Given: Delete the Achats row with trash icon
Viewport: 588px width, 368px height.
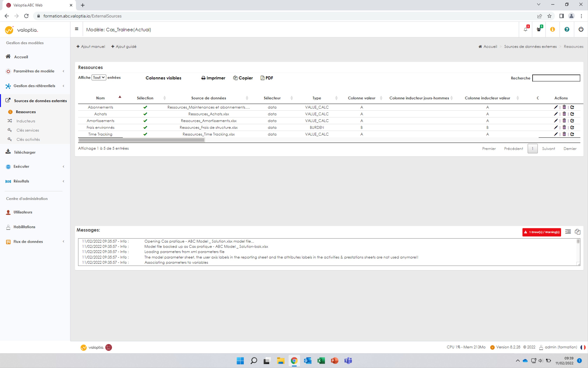Looking at the screenshot, I should pyautogui.click(x=564, y=114).
